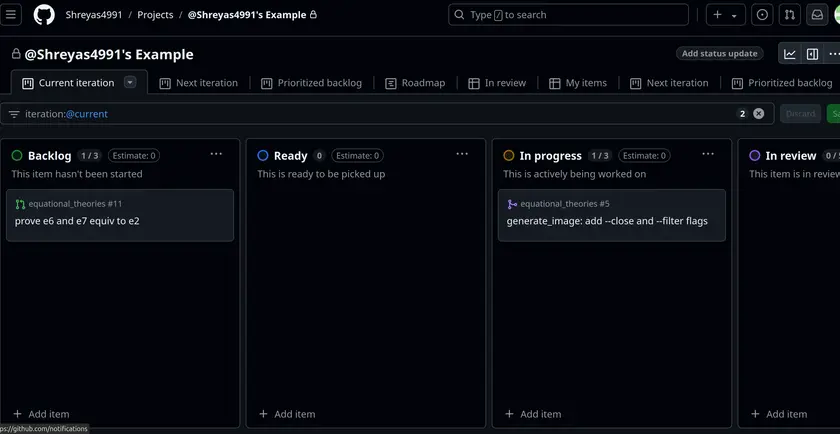Click the @Shreyas4991's Example project title
The width and height of the screenshot is (840, 434).
coord(109,54)
